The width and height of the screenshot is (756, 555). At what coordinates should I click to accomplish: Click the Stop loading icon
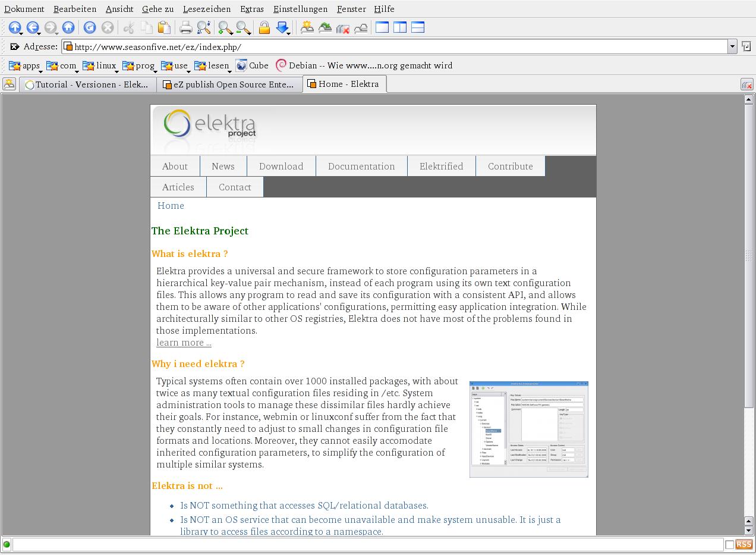tap(108, 27)
